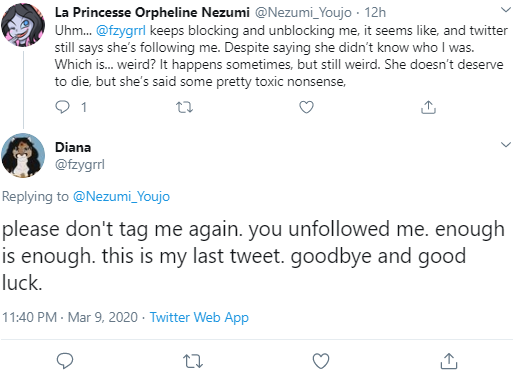This screenshot has height=375, width=523.
Task: Open the @fzygrrl mention link
Action: [x=121, y=31]
